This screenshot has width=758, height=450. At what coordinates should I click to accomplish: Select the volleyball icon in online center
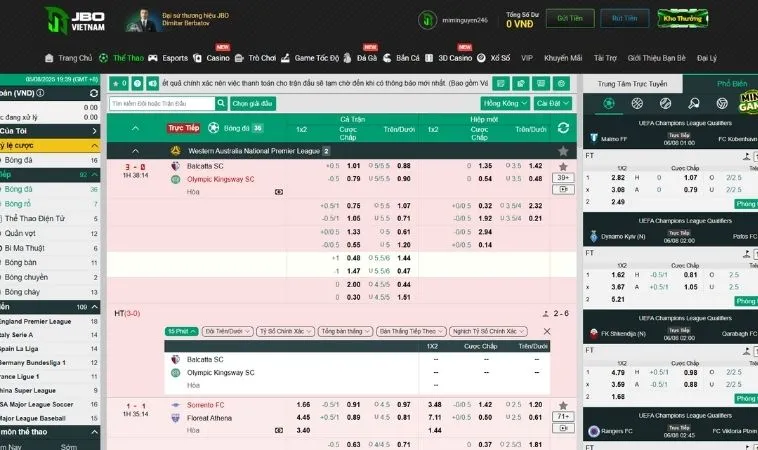tap(722, 103)
